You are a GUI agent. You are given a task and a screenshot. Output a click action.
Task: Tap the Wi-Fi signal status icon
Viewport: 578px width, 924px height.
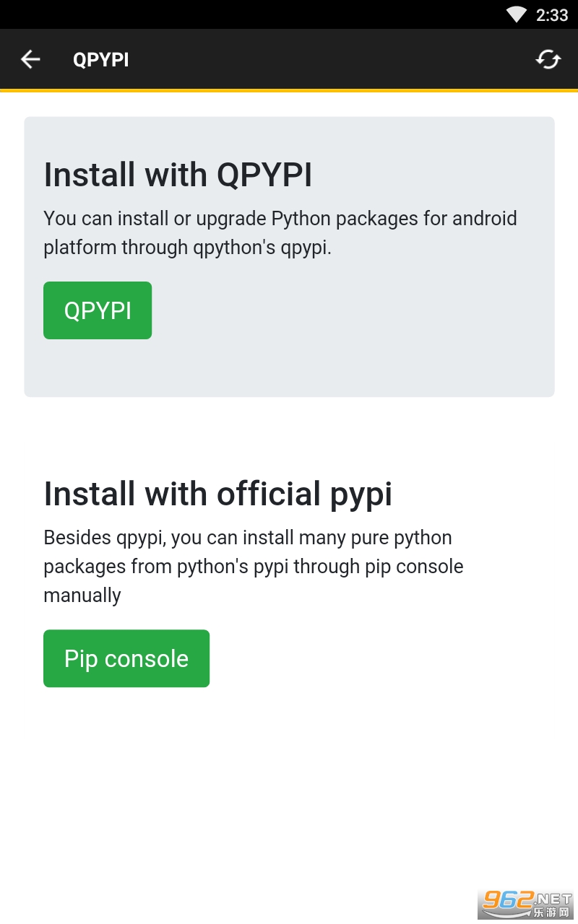[516, 14]
